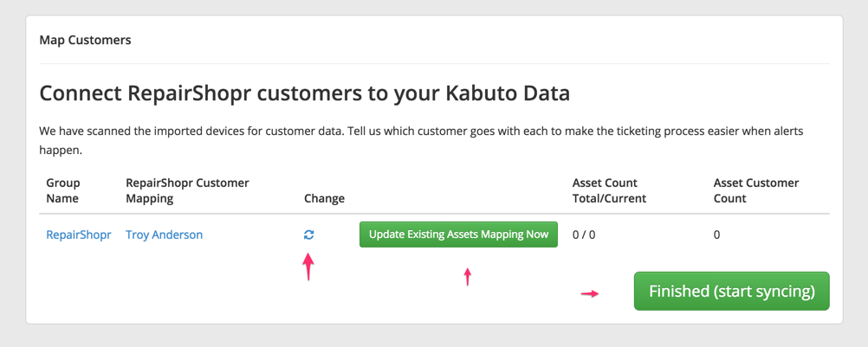This screenshot has width=868, height=347.
Task: Select Asset Customer Count column header
Action: [756, 190]
